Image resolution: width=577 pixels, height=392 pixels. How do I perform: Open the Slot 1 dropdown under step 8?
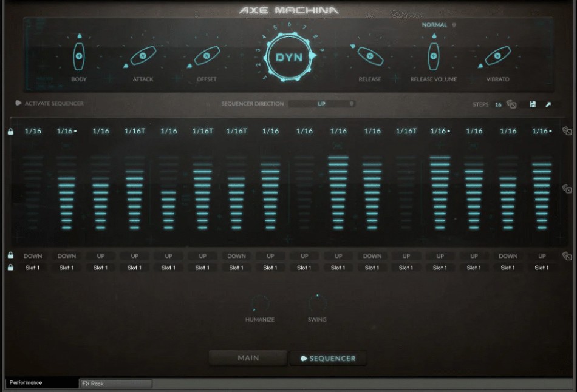click(x=270, y=268)
